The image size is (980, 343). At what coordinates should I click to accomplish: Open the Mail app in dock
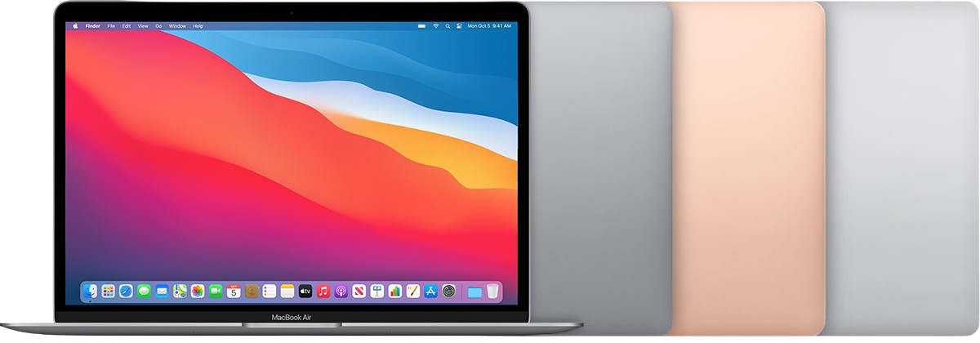click(162, 291)
